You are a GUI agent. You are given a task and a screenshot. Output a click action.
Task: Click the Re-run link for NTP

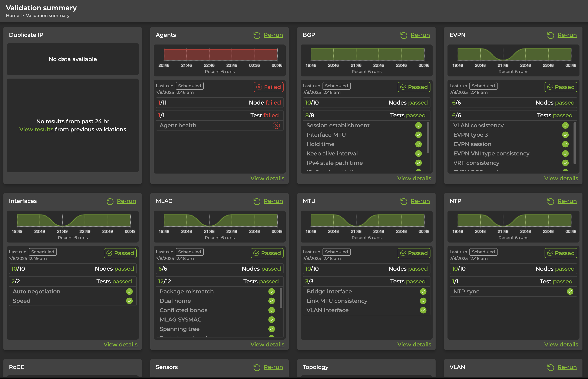click(567, 201)
